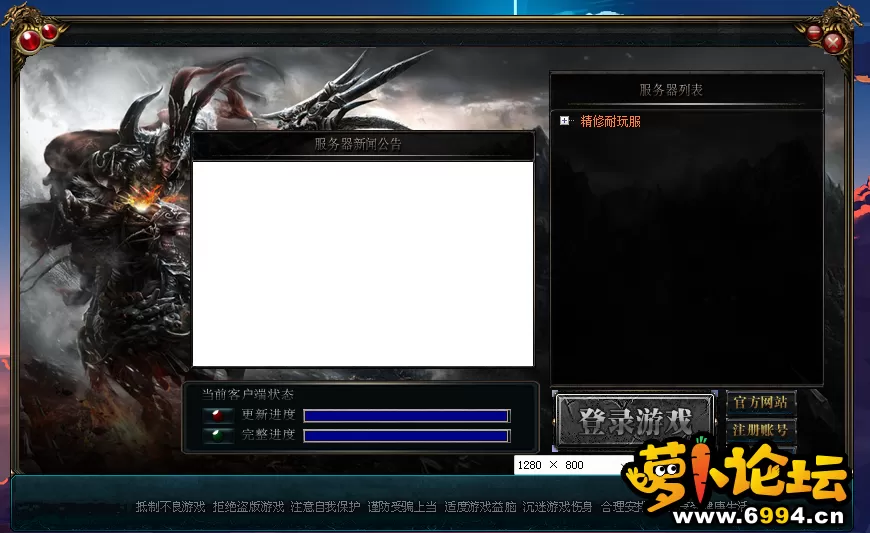Click the 适度游戏益脑 footer text
The width and height of the screenshot is (870, 533).
click(x=480, y=506)
